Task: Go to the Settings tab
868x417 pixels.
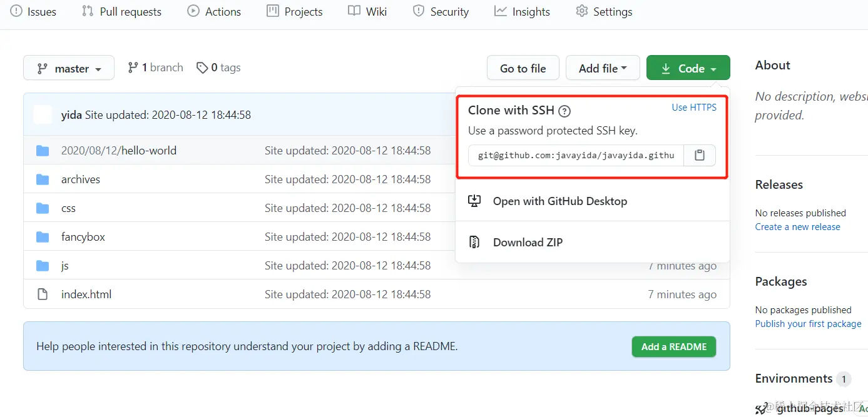Action: (x=604, y=11)
